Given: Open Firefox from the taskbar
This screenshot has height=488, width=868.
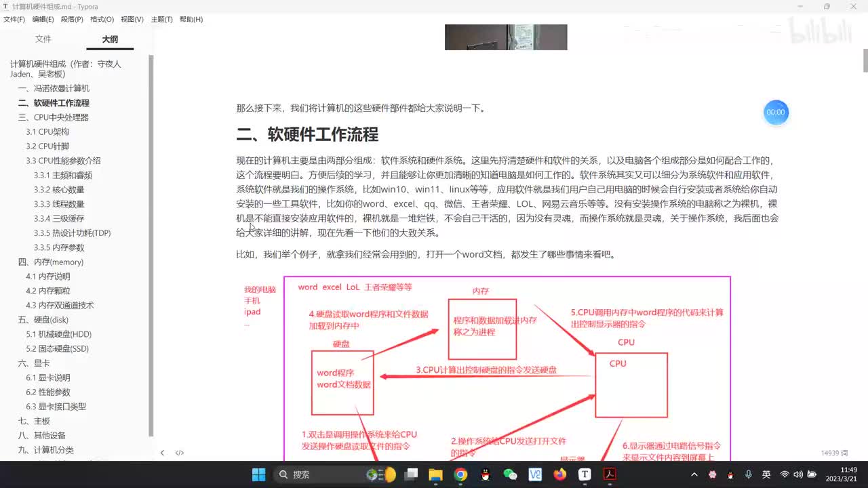Looking at the screenshot, I should pos(560,474).
